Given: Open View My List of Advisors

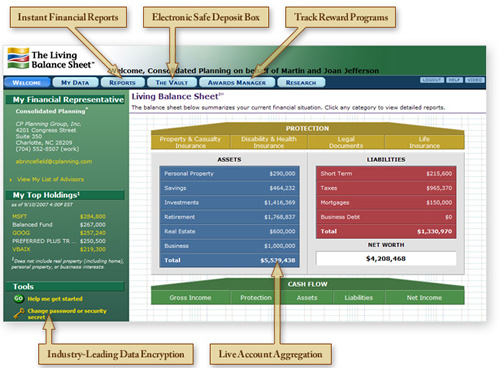Looking at the screenshot, I should click(50, 179).
